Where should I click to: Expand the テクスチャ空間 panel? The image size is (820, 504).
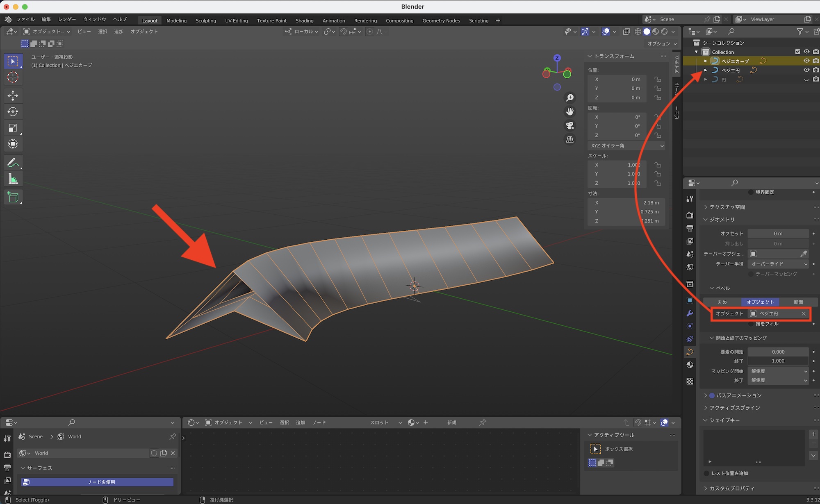727,207
